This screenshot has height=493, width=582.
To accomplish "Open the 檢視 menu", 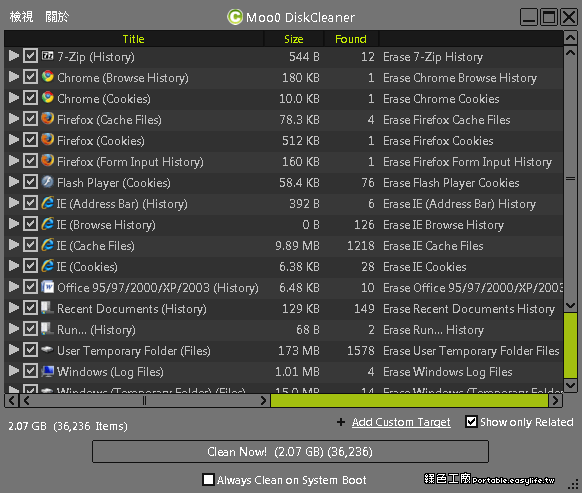I will point(21,17).
